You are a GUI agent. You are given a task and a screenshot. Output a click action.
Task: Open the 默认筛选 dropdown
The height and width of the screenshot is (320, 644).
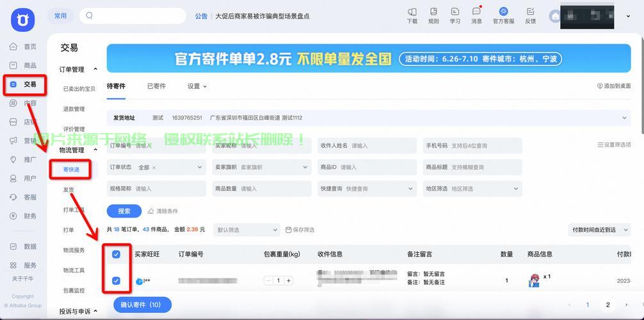pyautogui.click(x=246, y=230)
